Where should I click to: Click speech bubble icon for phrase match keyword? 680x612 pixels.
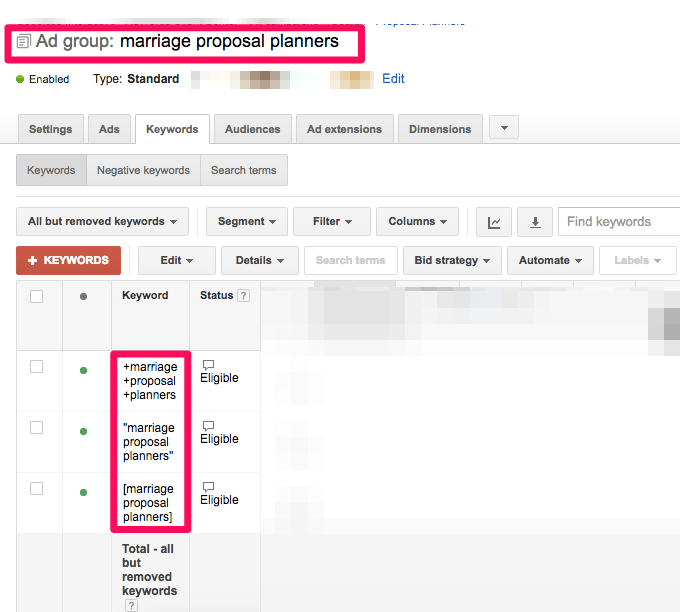pos(208,426)
